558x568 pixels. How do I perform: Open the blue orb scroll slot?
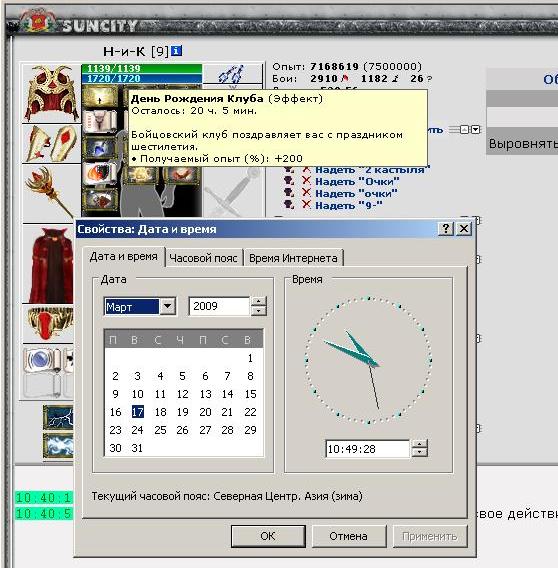pos(42,360)
